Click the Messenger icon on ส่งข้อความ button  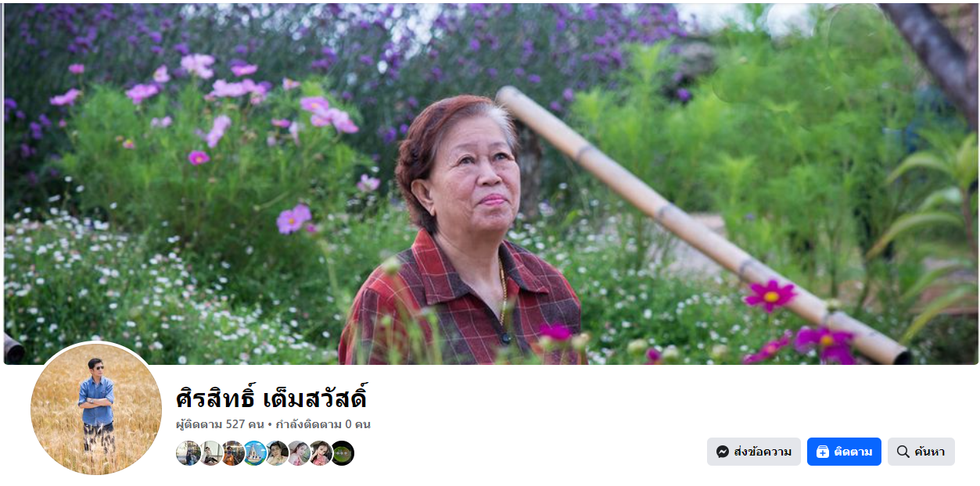pyautogui.click(x=723, y=452)
